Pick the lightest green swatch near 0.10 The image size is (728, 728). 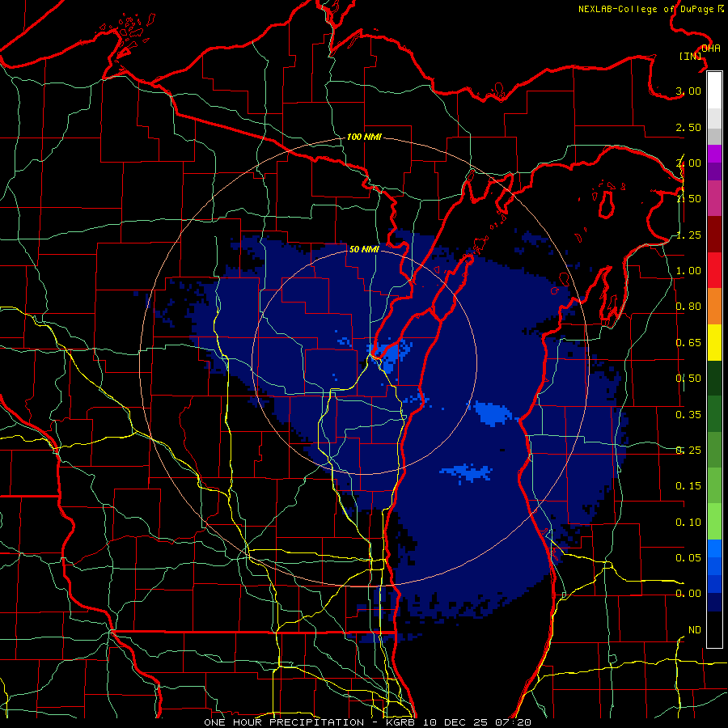[714, 522]
